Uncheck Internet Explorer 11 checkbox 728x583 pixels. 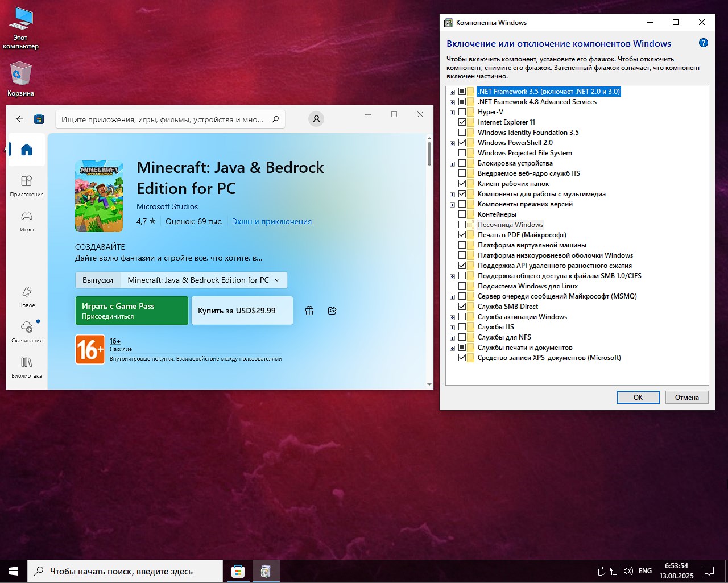click(x=462, y=122)
